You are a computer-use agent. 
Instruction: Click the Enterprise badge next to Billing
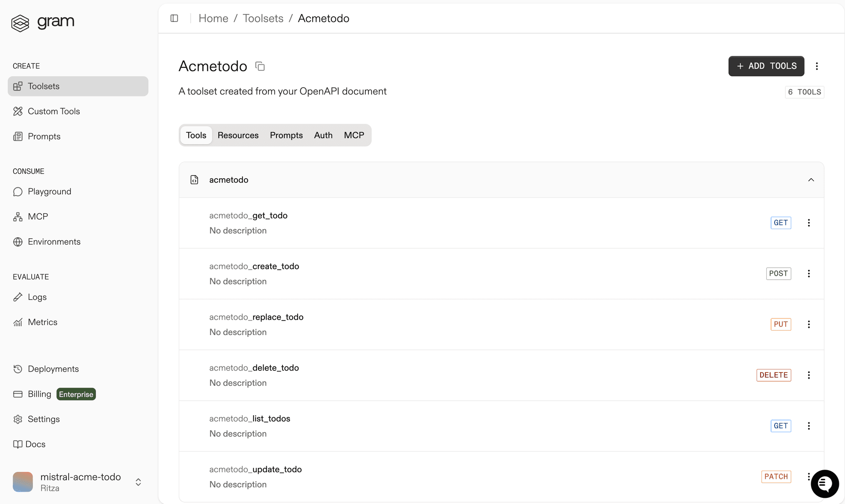[76, 394]
